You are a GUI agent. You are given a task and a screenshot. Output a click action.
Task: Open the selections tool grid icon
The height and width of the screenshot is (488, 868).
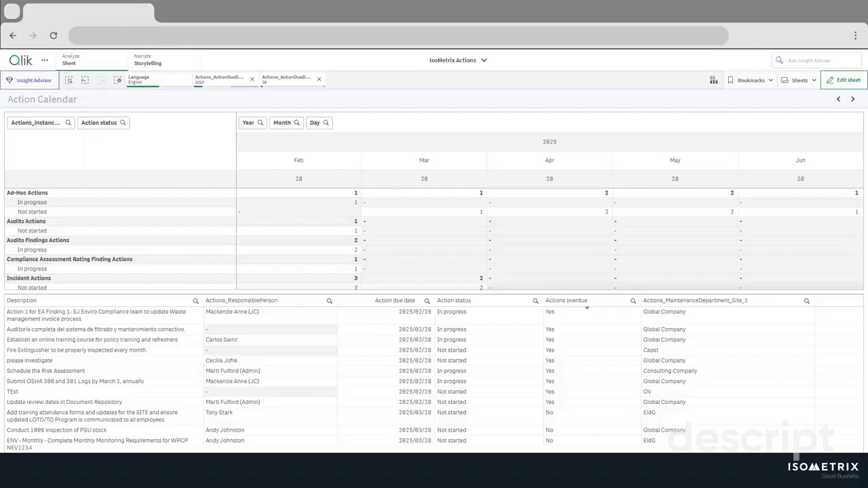tap(713, 80)
